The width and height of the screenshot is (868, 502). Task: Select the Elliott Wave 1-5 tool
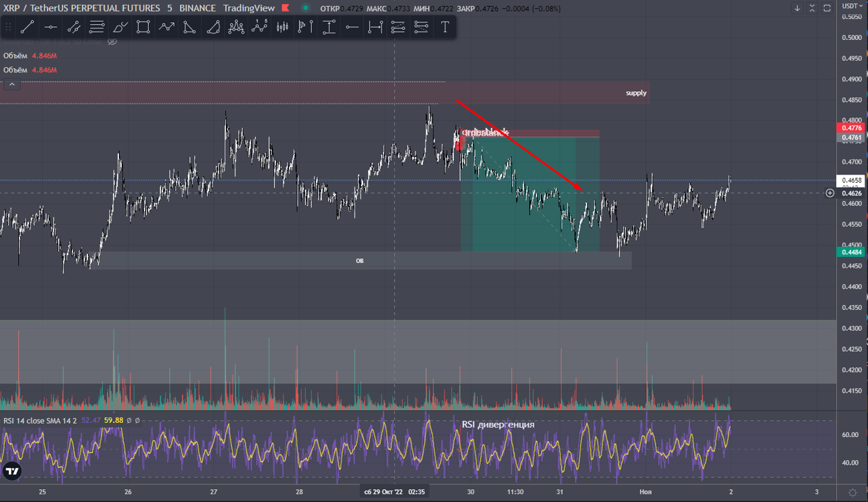[x=259, y=27]
